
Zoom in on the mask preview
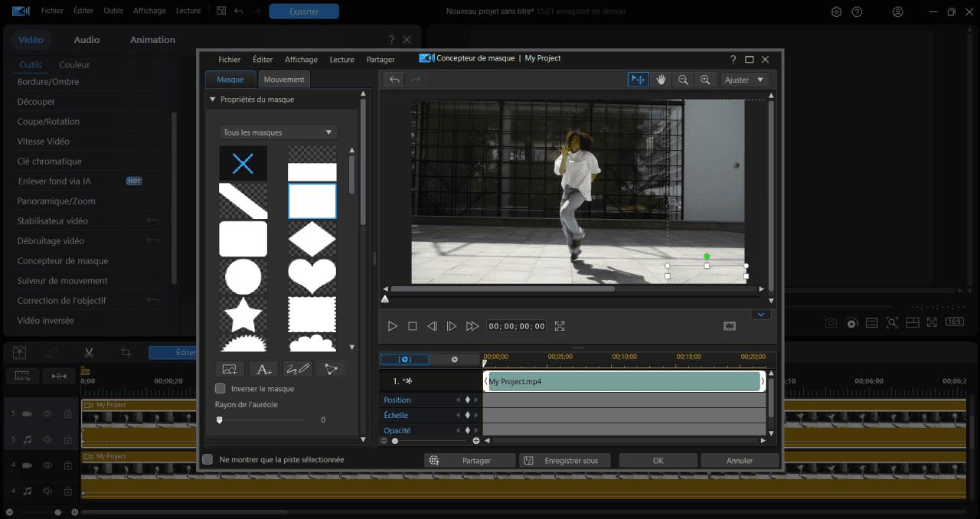click(706, 79)
